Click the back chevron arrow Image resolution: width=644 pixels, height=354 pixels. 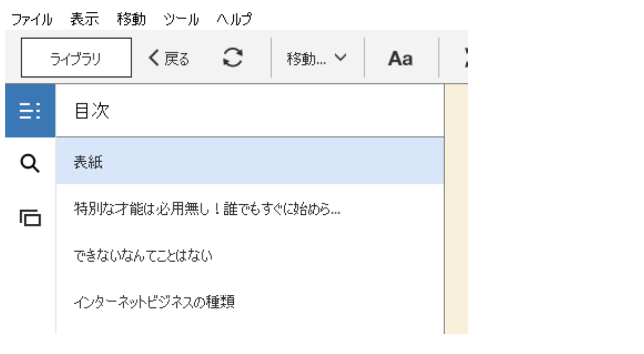(154, 58)
